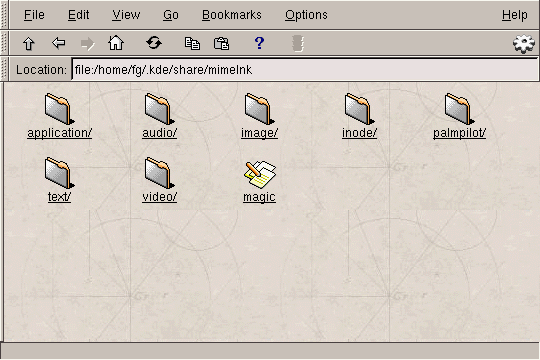Click the greyed forward arrow
This screenshot has width=540, height=360.
click(87, 43)
